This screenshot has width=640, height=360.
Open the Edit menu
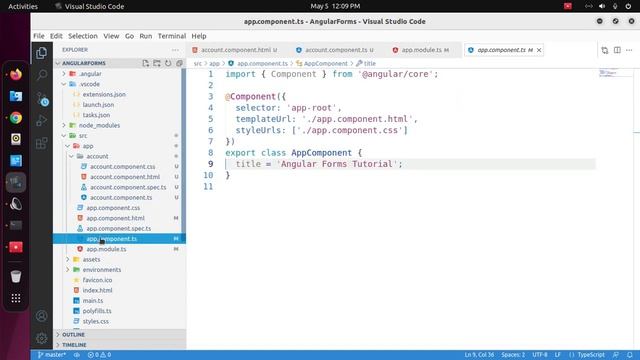(x=56, y=36)
